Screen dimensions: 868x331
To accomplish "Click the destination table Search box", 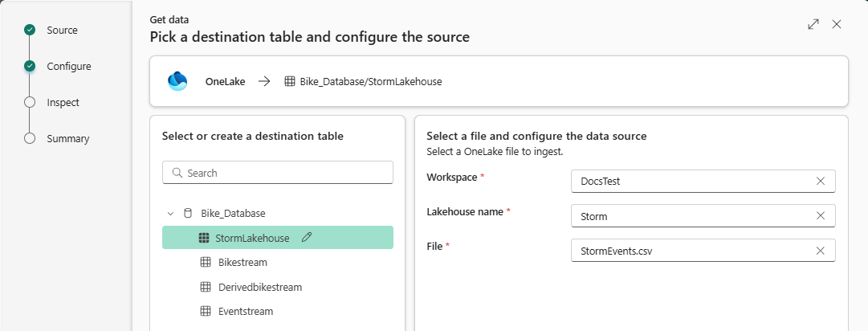I will 278,173.
